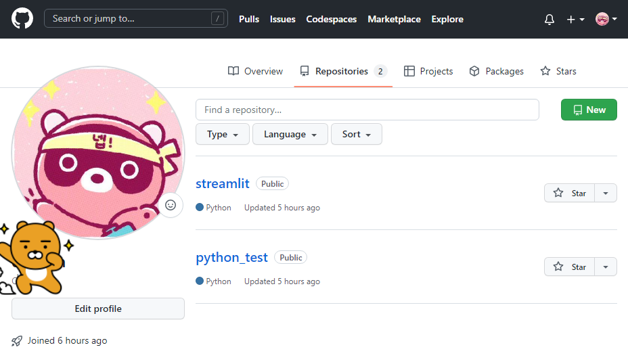Go to Pulls in the header
628x364 pixels.
(x=249, y=19)
